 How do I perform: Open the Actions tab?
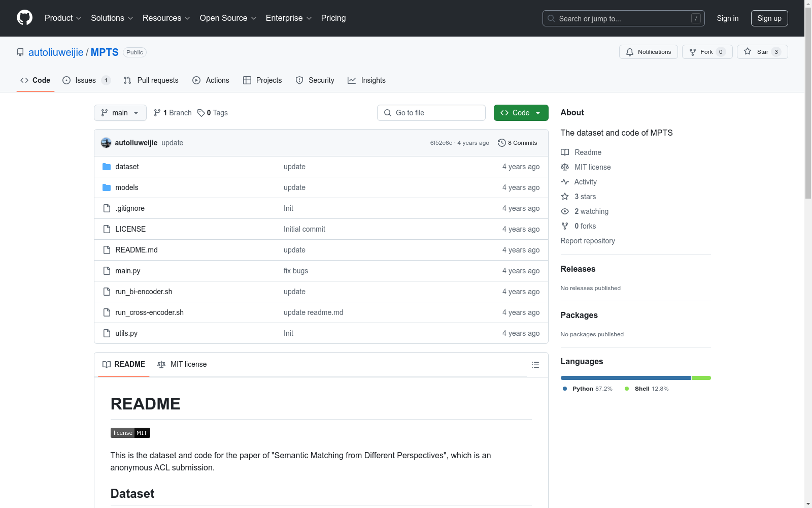211,80
